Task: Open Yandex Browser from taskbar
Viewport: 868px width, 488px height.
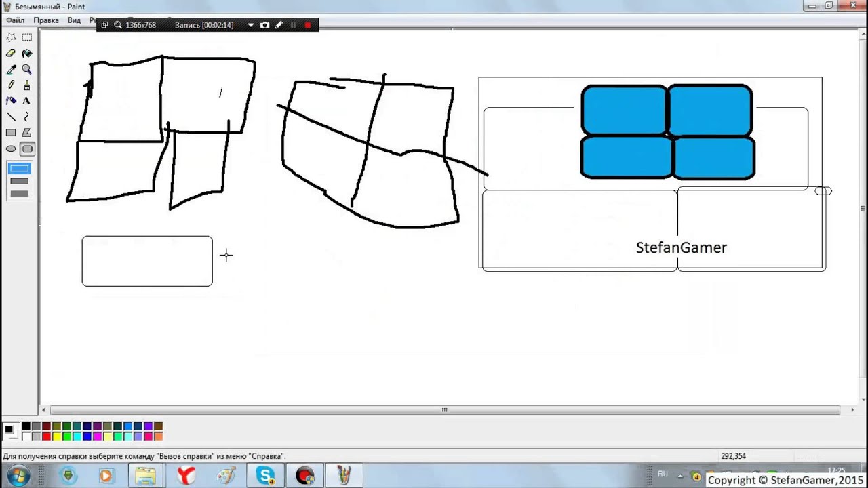Action: (186, 476)
